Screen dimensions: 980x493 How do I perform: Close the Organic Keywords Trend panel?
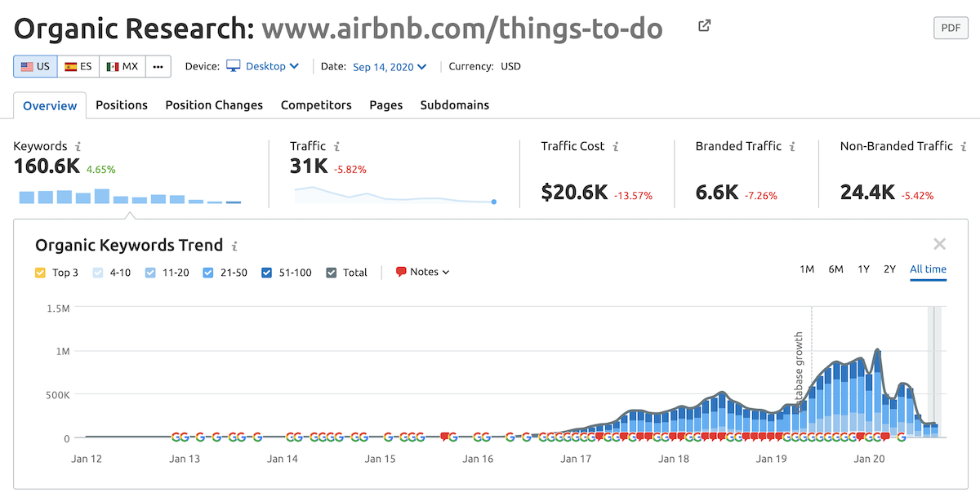[939, 244]
